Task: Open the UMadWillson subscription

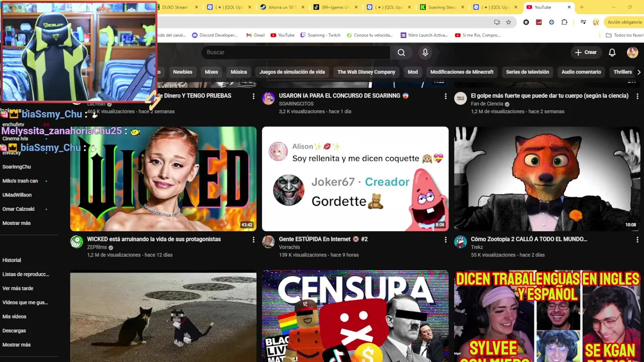Action: point(17,195)
